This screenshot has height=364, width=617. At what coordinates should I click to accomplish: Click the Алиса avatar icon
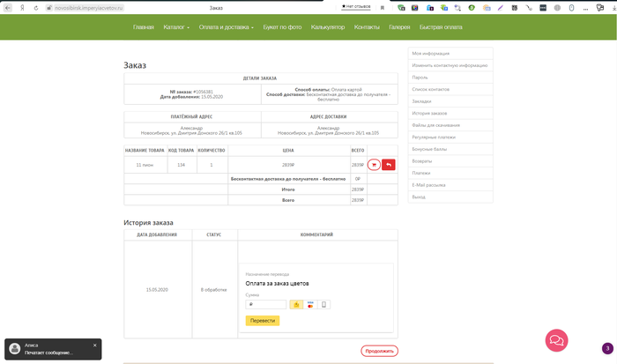coord(15,349)
